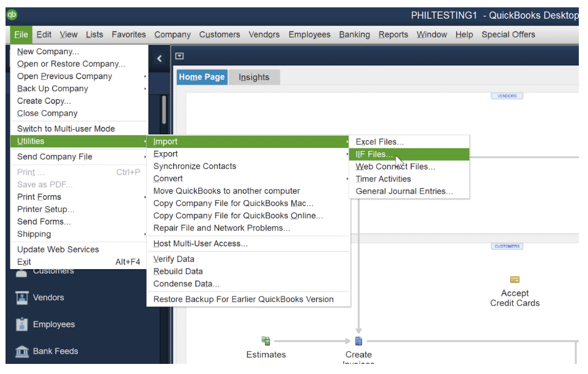Open the File menu
Image resolution: width=588 pixels, height=374 pixels.
tap(21, 34)
